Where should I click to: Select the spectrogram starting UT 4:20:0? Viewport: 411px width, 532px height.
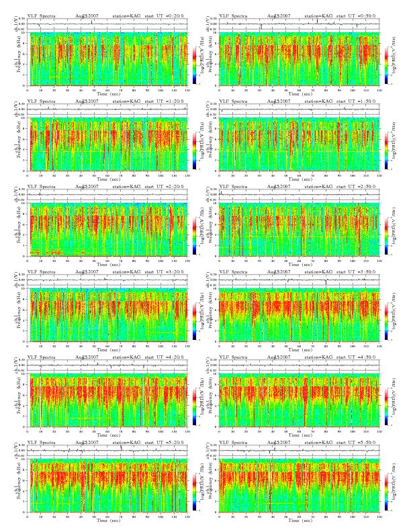(x=107, y=400)
